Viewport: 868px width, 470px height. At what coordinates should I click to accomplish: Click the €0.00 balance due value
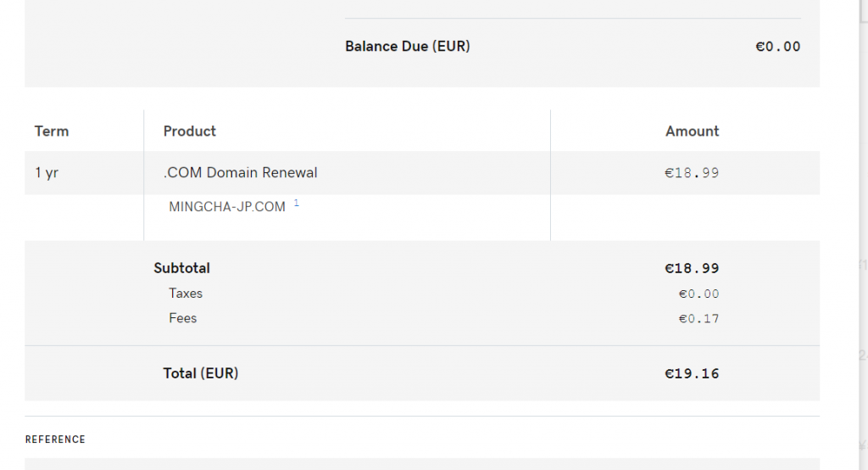tap(777, 47)
